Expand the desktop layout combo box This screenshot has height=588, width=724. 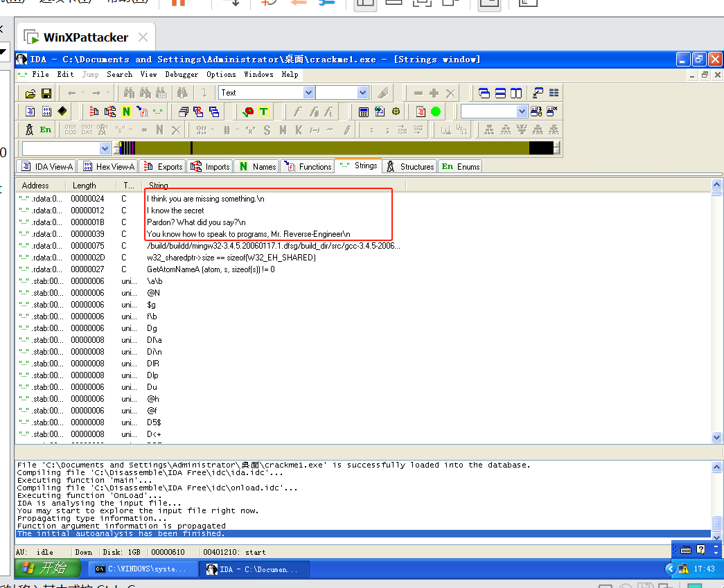click(522, 112)
